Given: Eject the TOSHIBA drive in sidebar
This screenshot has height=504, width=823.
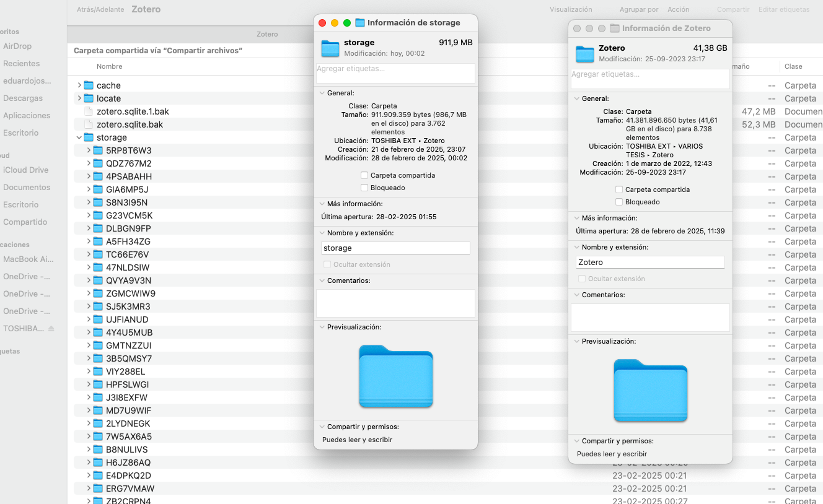Looking at the screenshot, I should (51, 328).
